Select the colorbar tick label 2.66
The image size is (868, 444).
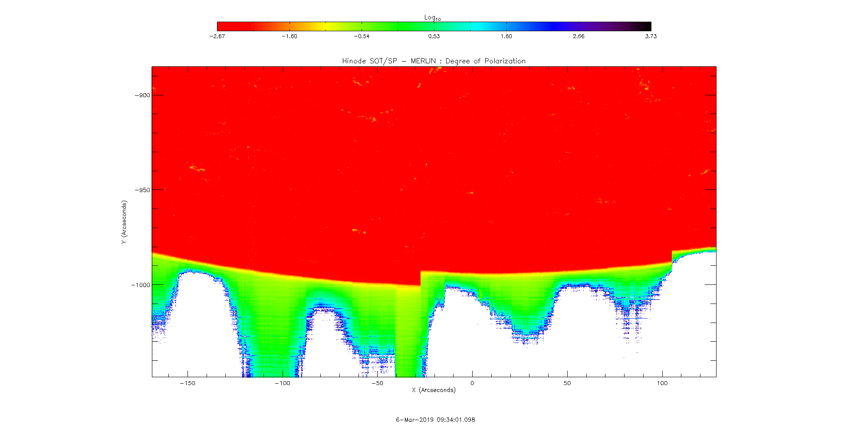(x=579, y=36)
